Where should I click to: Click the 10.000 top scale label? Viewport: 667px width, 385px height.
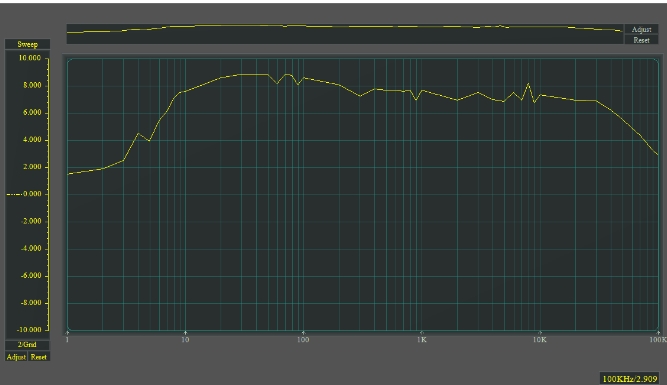[29, 58]
